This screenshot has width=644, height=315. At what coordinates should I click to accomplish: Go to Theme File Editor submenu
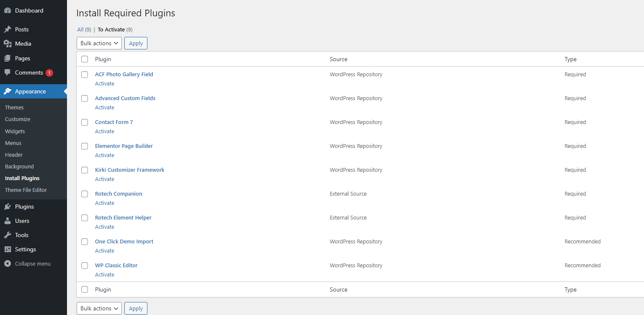(x=26, y=190)
